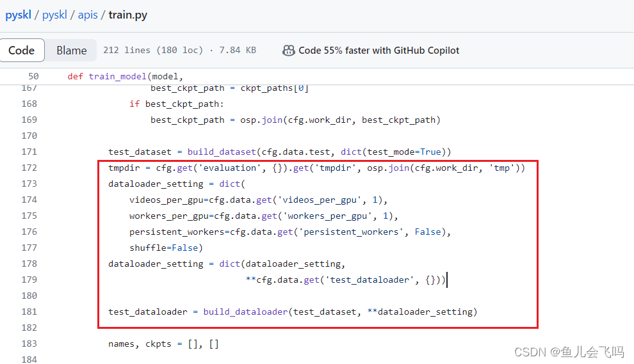Click build_dataset in the test_dataset line
Image resolution: width=634 pixels, height=364 pixels.
[222, 152]
